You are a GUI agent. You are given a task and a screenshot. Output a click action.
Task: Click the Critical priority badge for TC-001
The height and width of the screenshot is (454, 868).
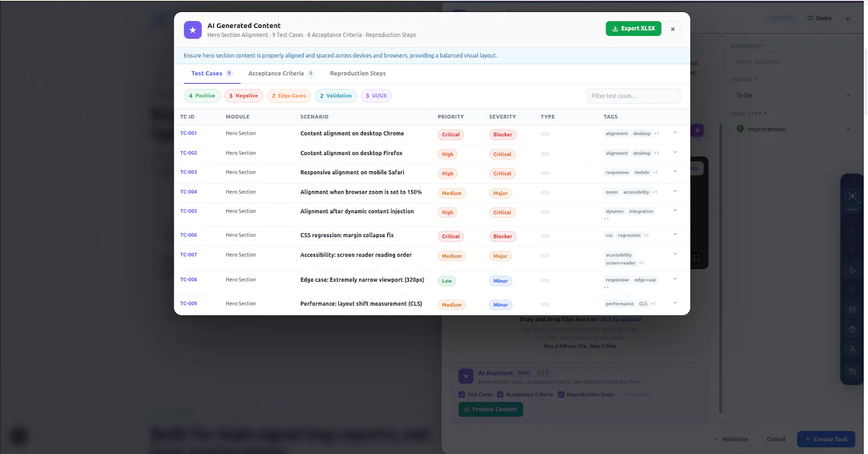[451, 135]
